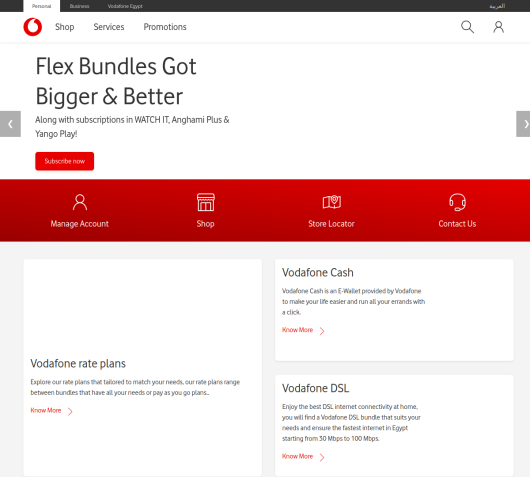
Task: Select the Personal tab
Action: pos(42,6)
